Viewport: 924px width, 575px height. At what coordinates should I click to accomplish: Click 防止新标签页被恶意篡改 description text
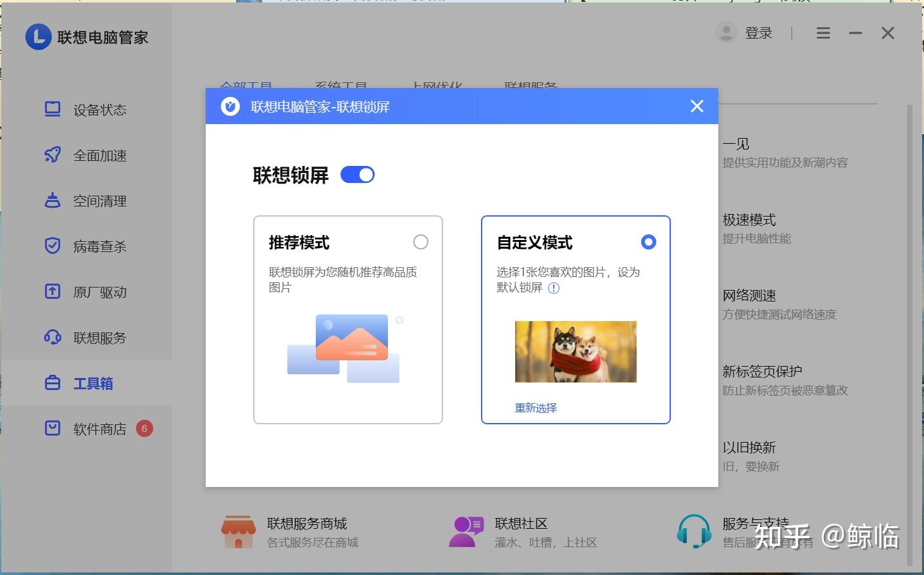click(x=785, y=391)
